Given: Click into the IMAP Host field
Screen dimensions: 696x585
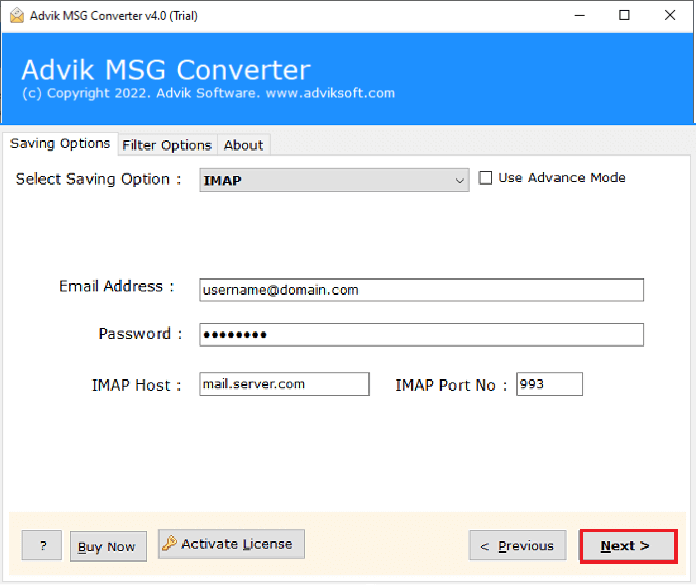Looking at the screenshot, I should click(284, 384).
